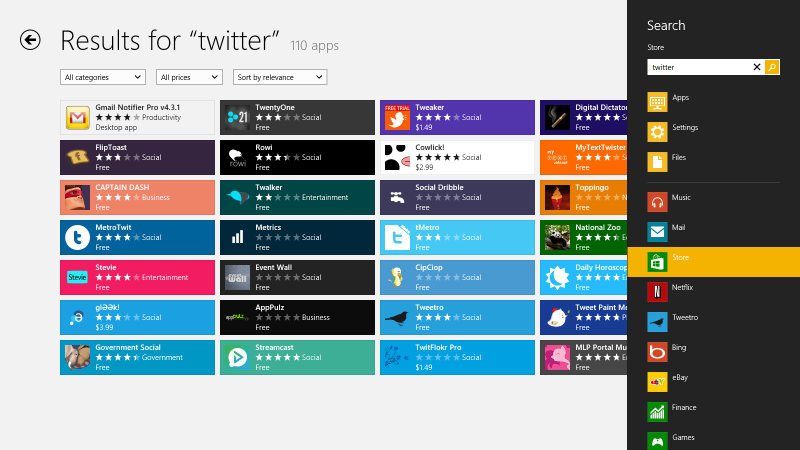Click the TwitFlokr Pro app icon
Screen dimensions: 800x450
[x=397, y=357]
